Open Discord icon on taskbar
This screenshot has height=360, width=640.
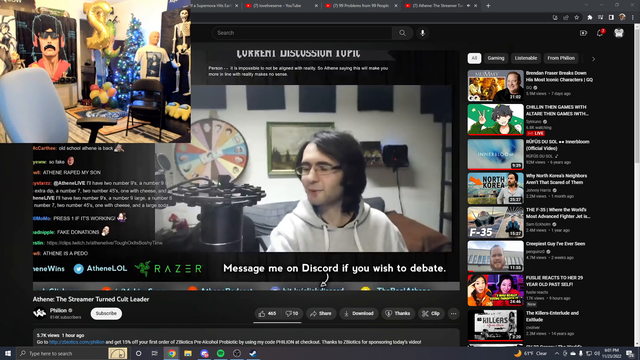(x=204, y=353)
